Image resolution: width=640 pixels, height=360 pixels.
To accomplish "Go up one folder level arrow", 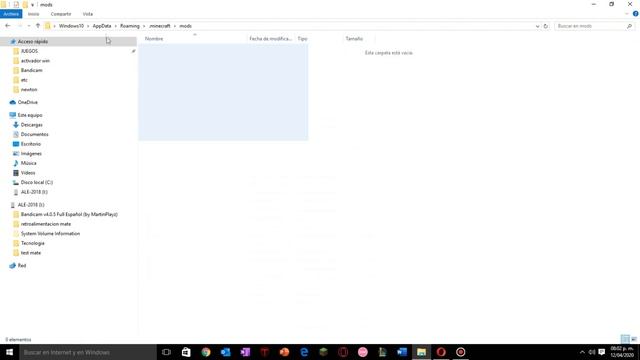I will (x=38, y=26).
